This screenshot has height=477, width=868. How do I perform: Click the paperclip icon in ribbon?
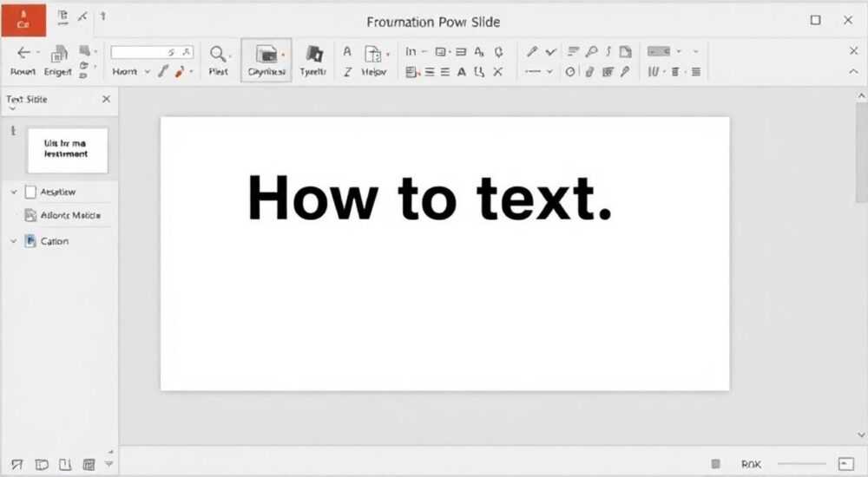tap(590, 72)
